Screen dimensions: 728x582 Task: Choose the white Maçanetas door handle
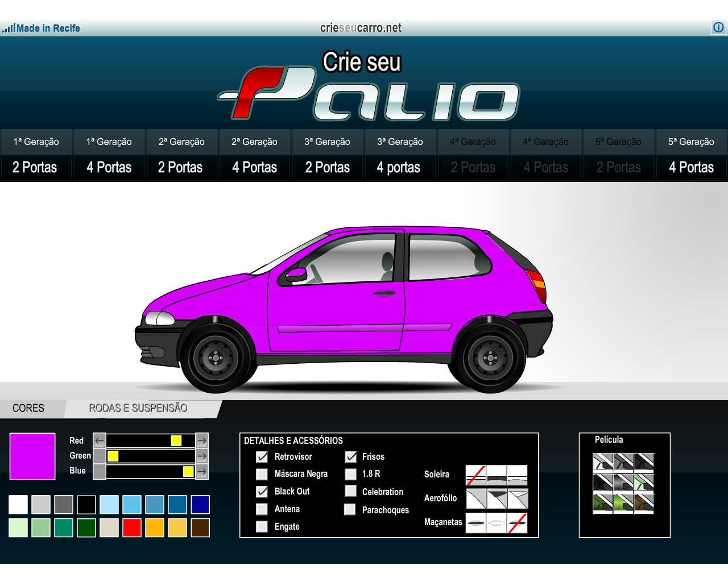[497, 523]
